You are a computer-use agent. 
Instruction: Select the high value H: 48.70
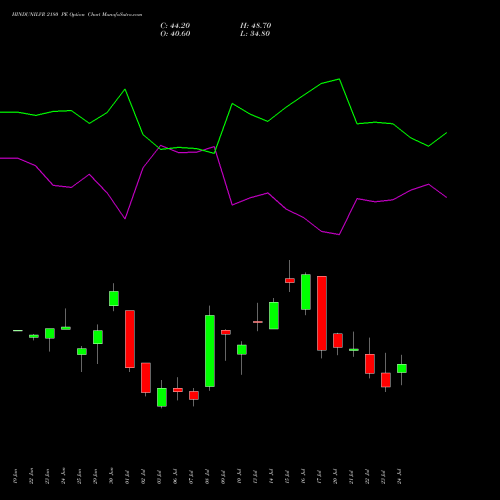[x=256, y=26]
